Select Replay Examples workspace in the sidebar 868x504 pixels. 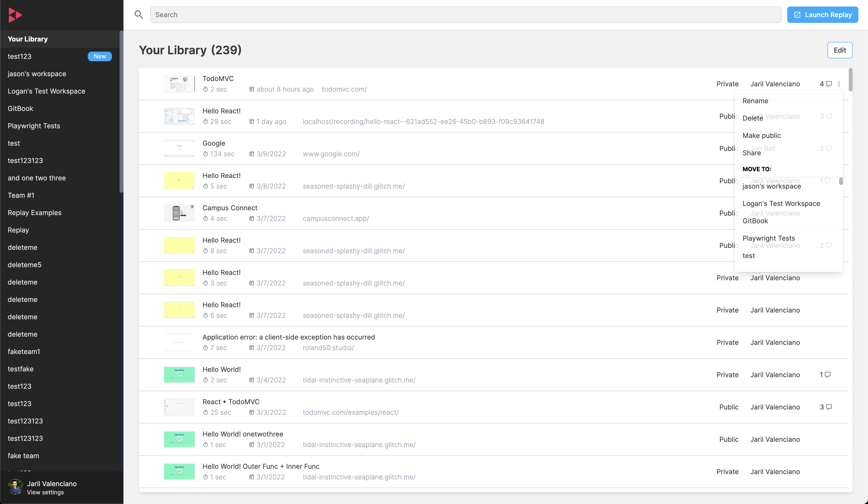tap(34, 212)
